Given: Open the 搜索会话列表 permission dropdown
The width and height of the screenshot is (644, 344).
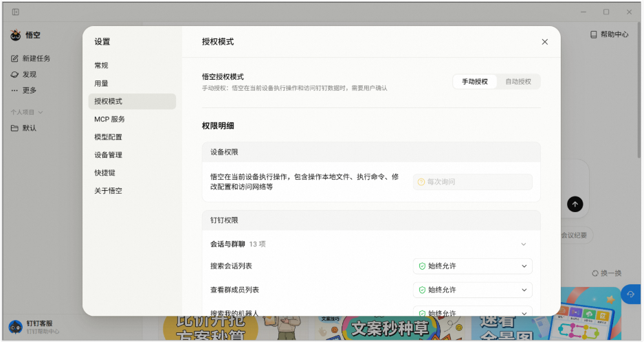Looking at the screenshot, I should pyautogui.click(x=472, y=266).
